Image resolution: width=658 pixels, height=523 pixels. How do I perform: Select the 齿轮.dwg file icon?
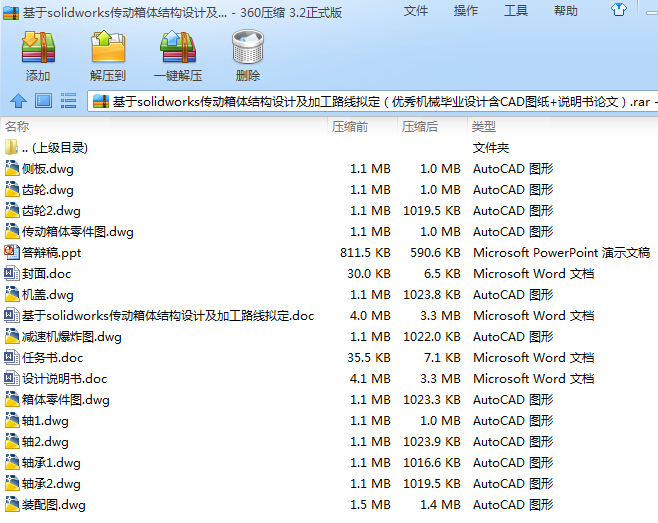[x=12, y=189]
